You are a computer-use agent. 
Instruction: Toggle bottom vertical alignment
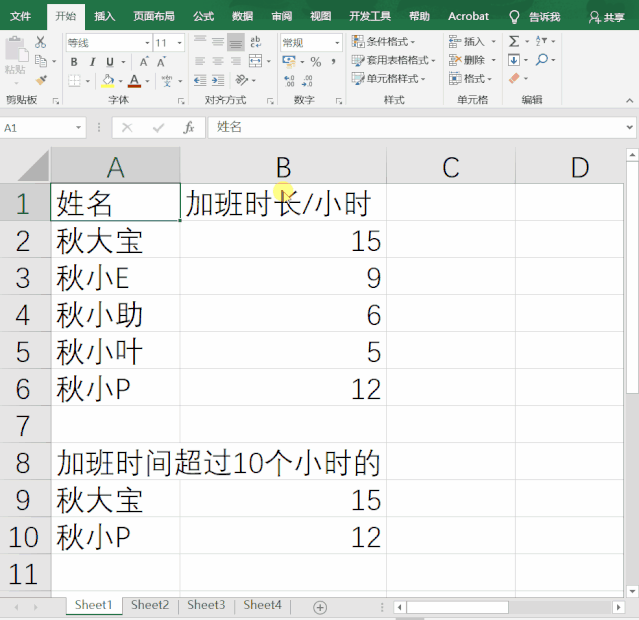coord(236,42)
